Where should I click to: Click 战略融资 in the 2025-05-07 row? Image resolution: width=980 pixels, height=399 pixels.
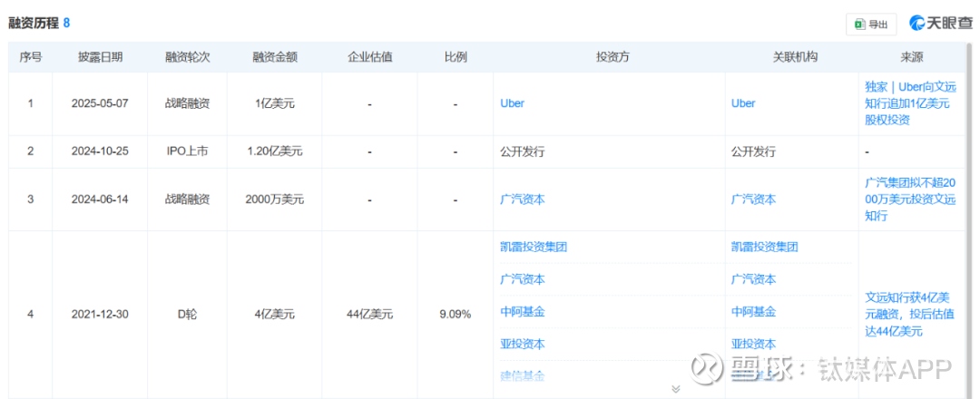tap(188, 103)
